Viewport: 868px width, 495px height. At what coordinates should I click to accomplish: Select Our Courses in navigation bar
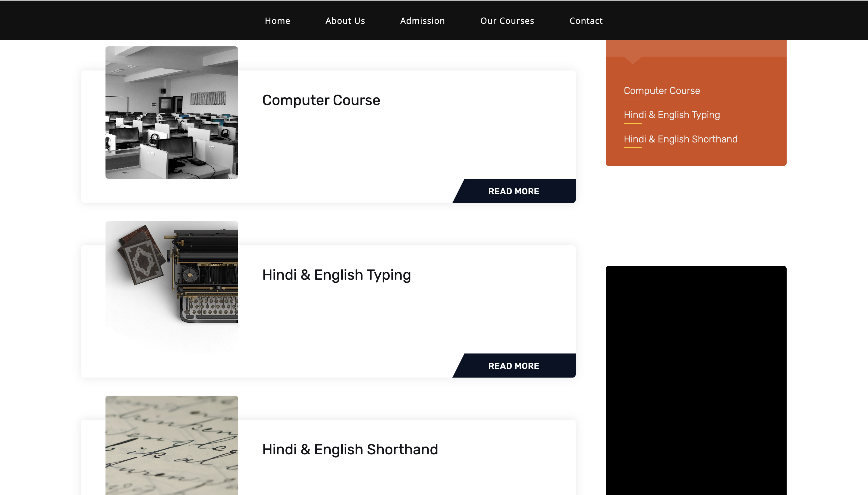507,21
